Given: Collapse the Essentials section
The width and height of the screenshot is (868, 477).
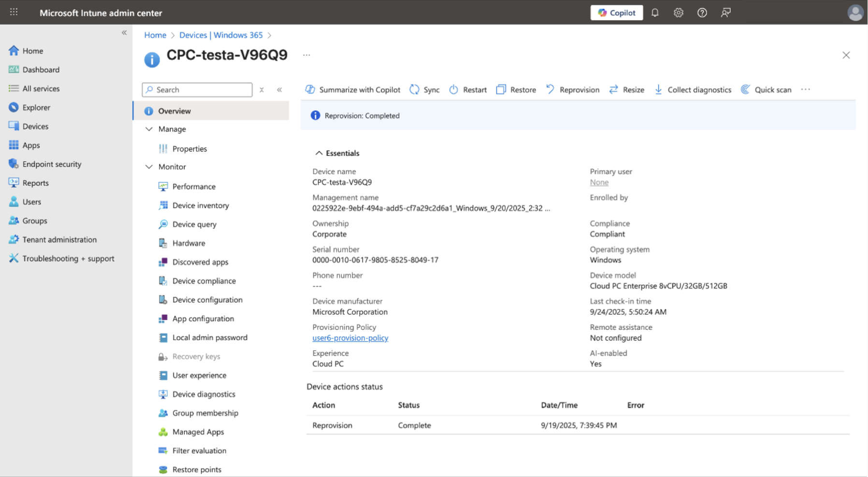Looking at the screenshot, I should tap(319, 153).
